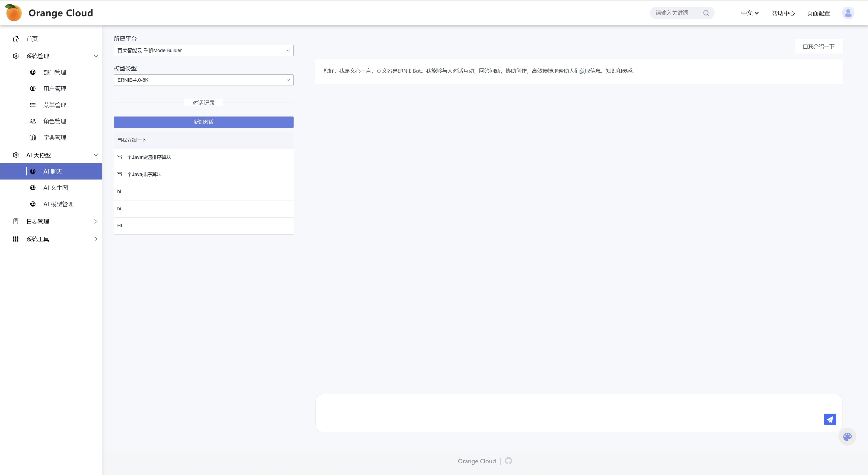Click the 日志管理 document icon
Viewport: 868px width, 475px height.
point(15,221)
